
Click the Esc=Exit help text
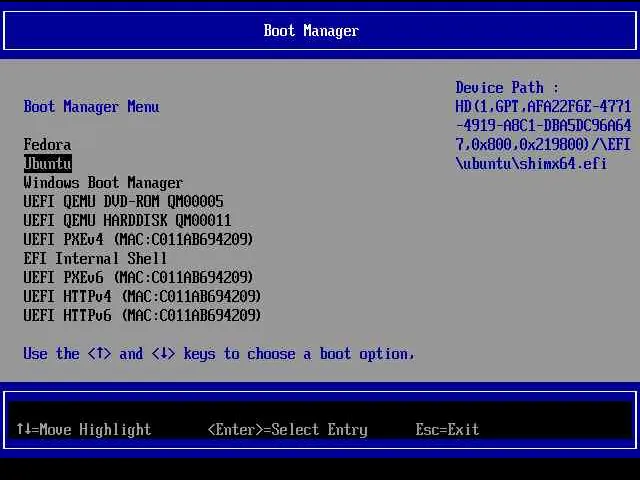click(447, 429)
